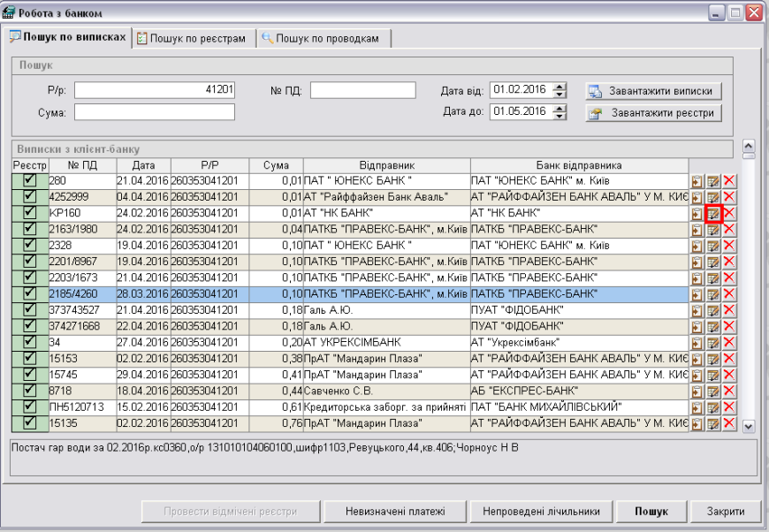
Task: Toggle the Реєстр checkbox for payment 2328
Action: (x=29, y=245)
